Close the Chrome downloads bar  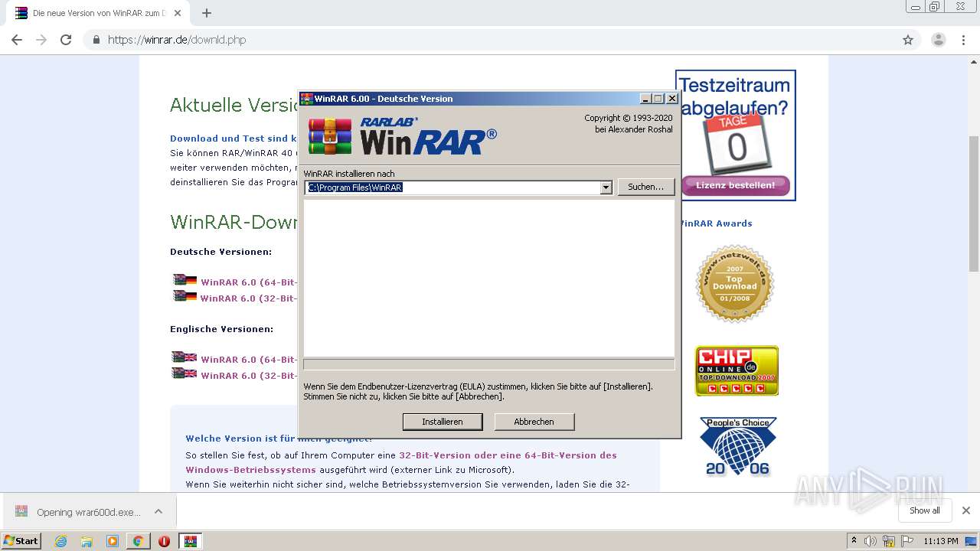tap(966, 510)
